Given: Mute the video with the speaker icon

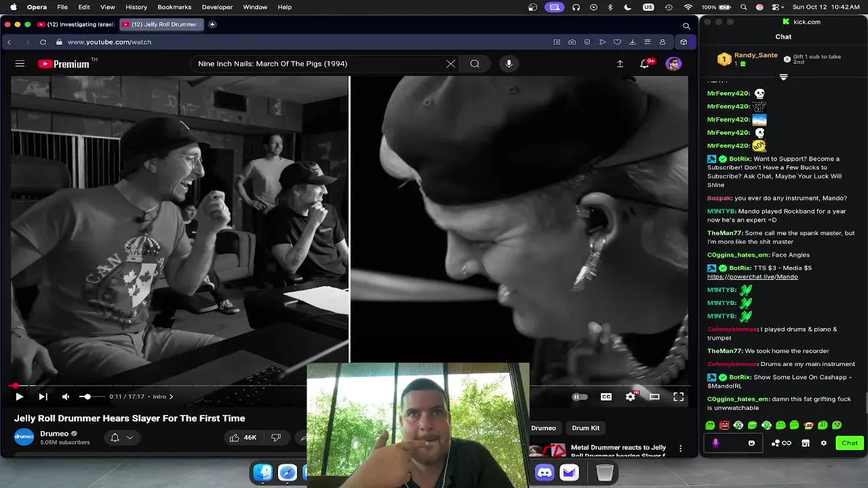Looking at the screenshot, I should [x=66, y=396].
